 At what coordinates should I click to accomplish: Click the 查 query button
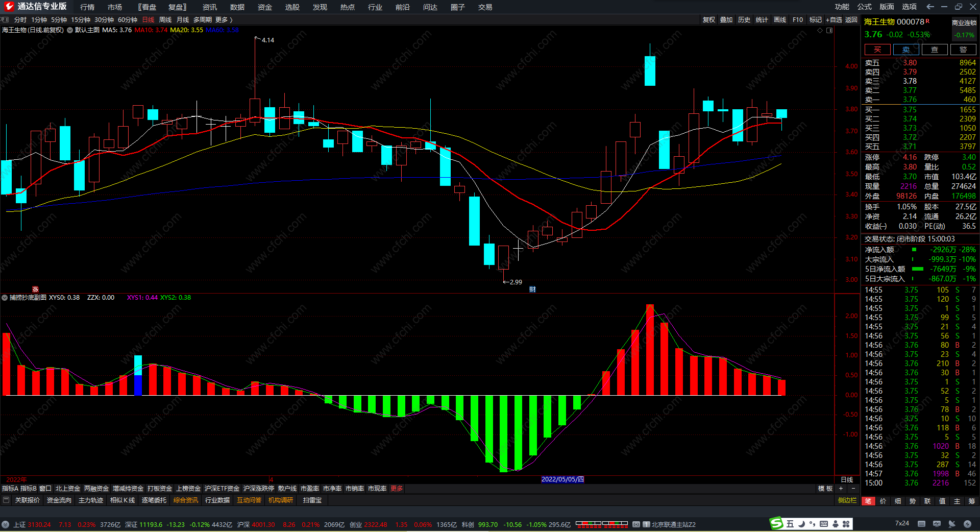(935, 50)
